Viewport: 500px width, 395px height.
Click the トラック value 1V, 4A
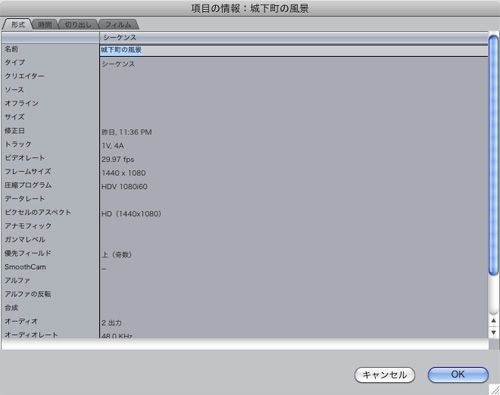pyautogui.click(x=113, y=146)
